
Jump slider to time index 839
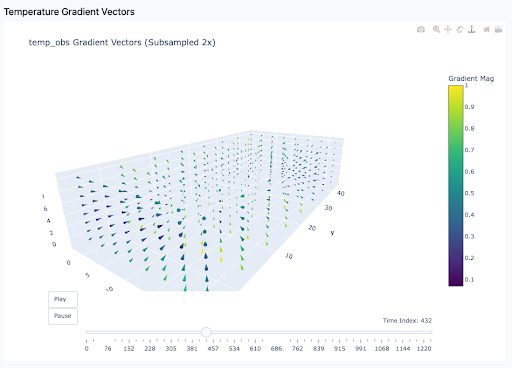319,348
